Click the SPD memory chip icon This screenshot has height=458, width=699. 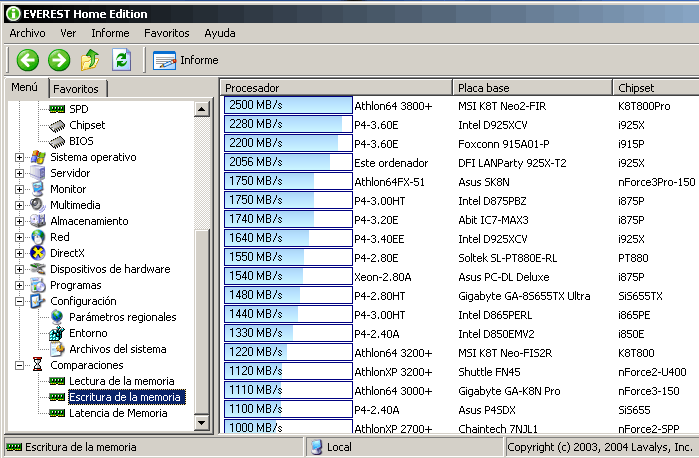click(x=57, y=109)
